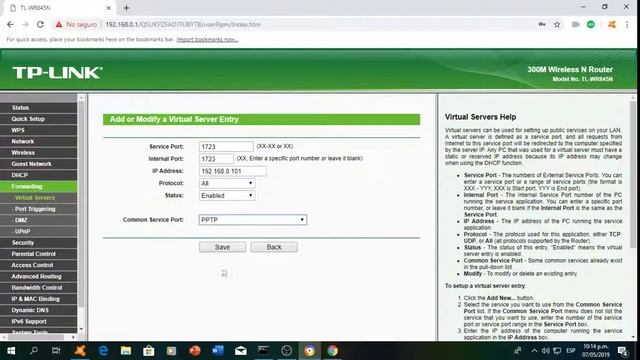This screenshot has width=640, height=360.
Task: Open Windows Start menu
Action: click(11, 351)
